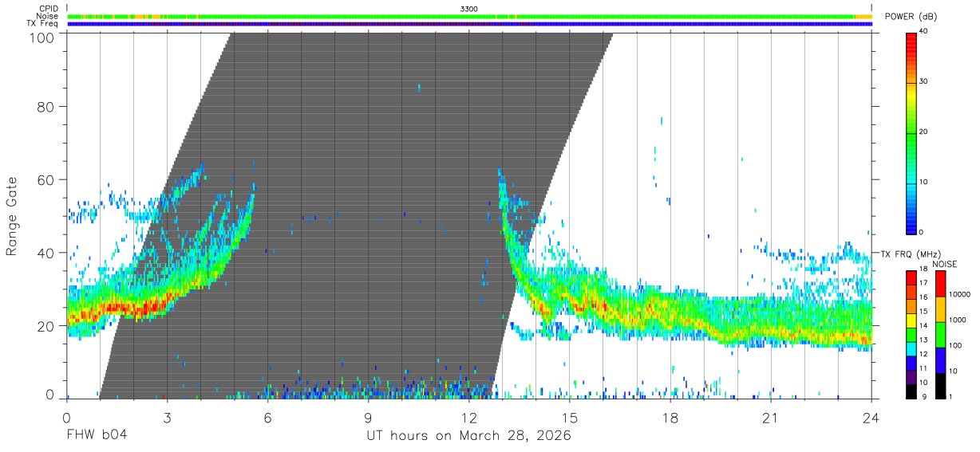
Task: Click the 10 tick on power colorbar
Action: coord(925,183)
